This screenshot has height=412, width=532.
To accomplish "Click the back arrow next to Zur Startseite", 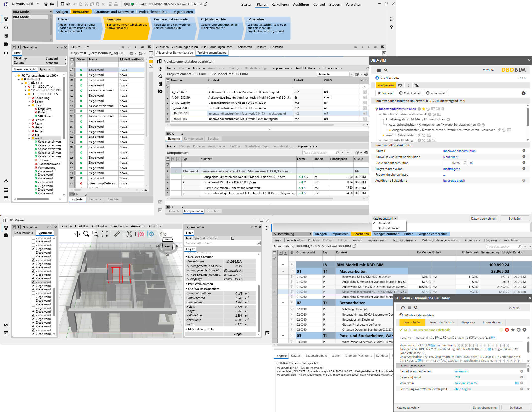I will click(x=377, y=78).
